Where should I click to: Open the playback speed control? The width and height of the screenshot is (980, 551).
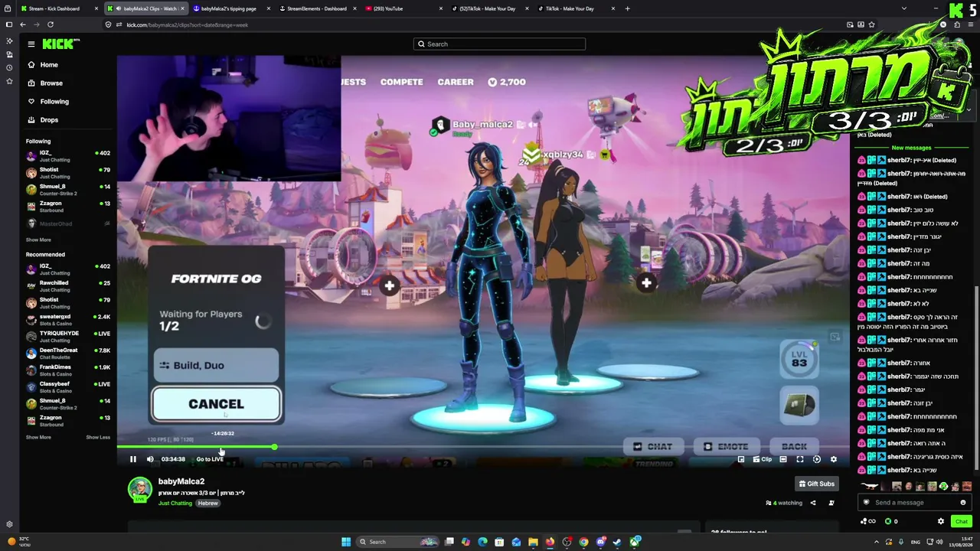(817, 459)
